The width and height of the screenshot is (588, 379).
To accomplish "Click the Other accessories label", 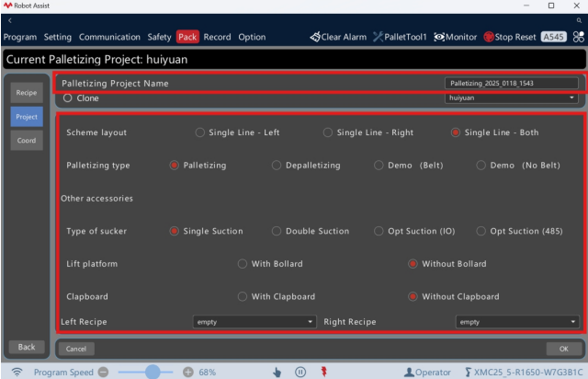I will click(96, 199).
